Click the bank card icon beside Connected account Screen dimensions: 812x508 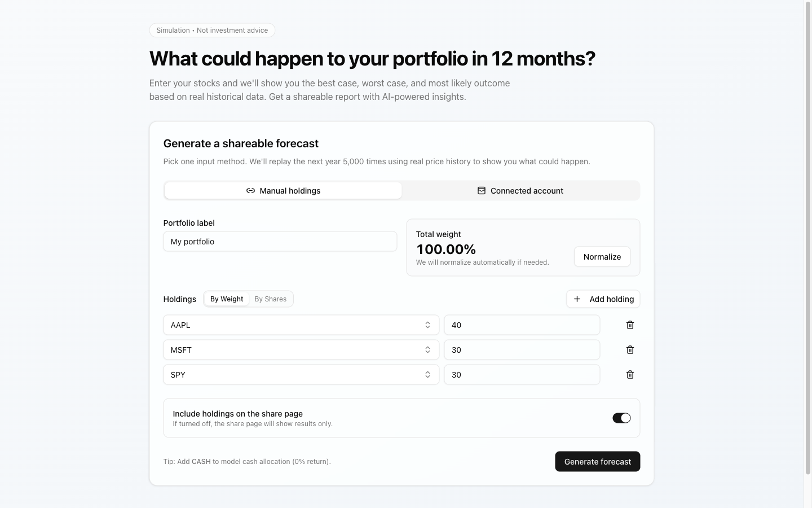[481, 191]
